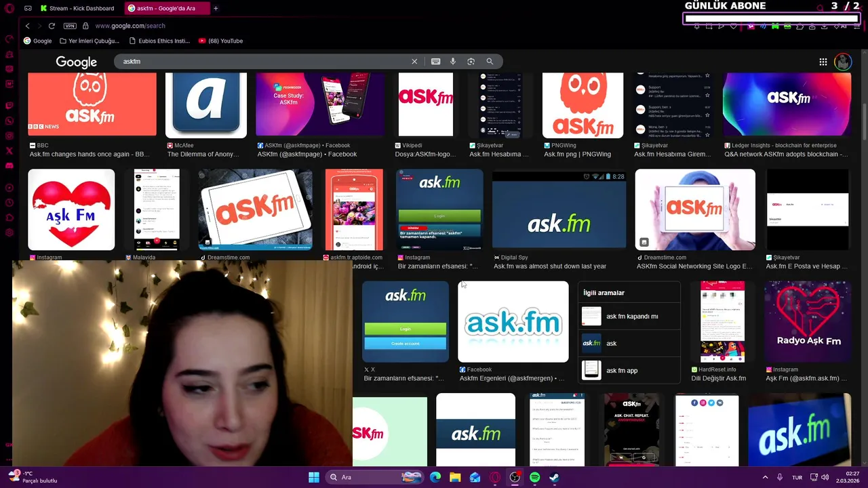This screenshot has height=488, width=868.
Task: Open Radyo Aşk Fm Instagram image
Action: pos(808,322)
